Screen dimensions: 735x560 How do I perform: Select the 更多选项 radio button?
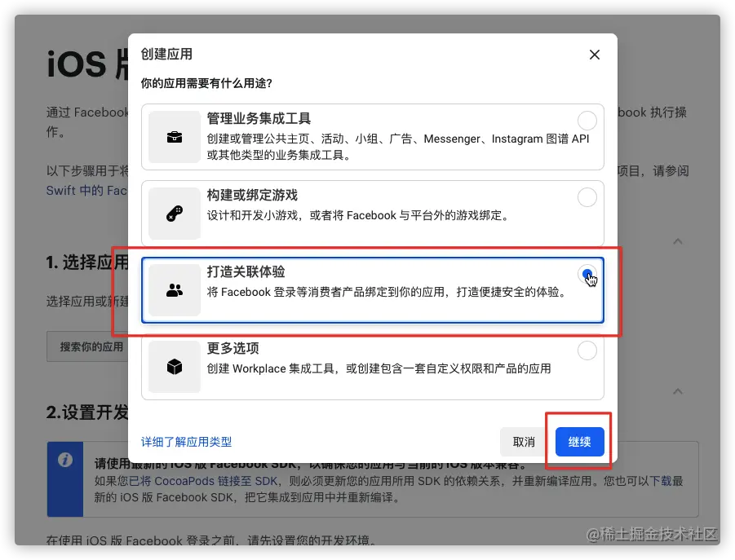click(587, 351)
